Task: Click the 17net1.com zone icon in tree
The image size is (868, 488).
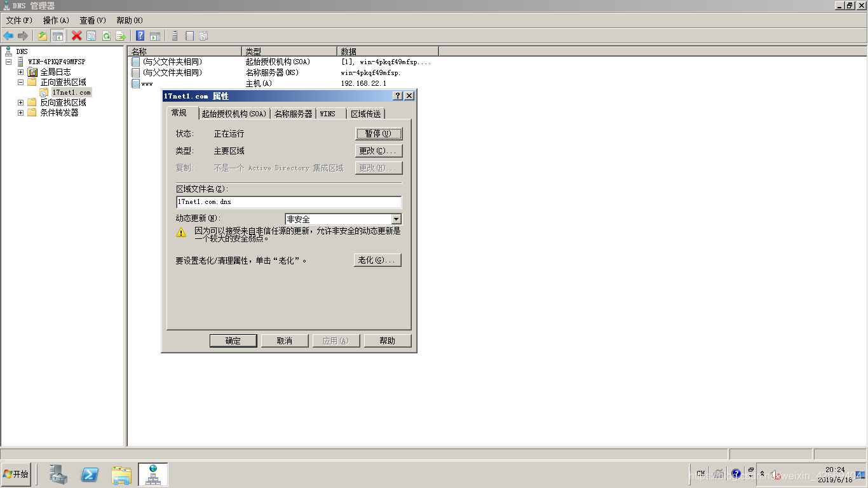Action: (44, 92)
